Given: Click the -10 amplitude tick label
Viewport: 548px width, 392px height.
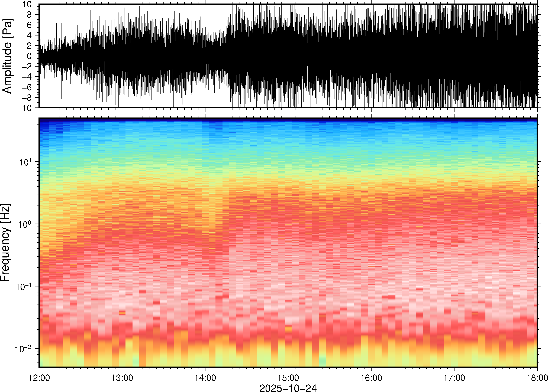Looking at the screenshot, I should pyautogui.click(x=24, y=108).
